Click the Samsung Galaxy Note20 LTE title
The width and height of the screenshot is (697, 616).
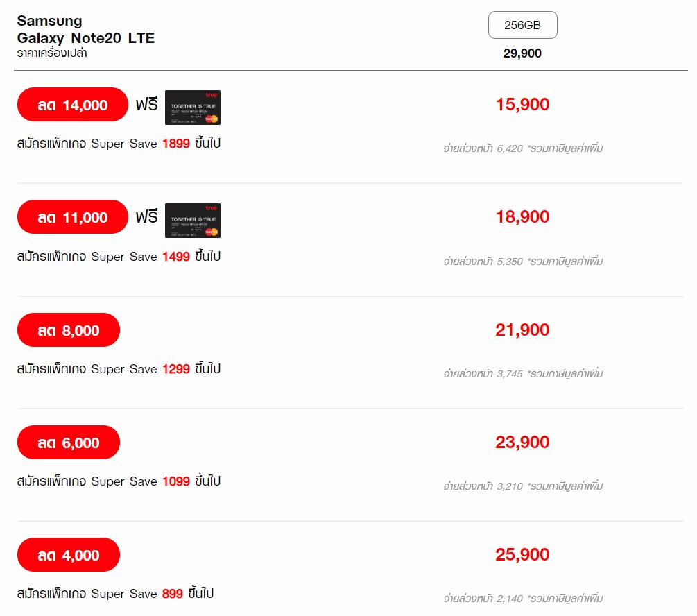[86, 30]
